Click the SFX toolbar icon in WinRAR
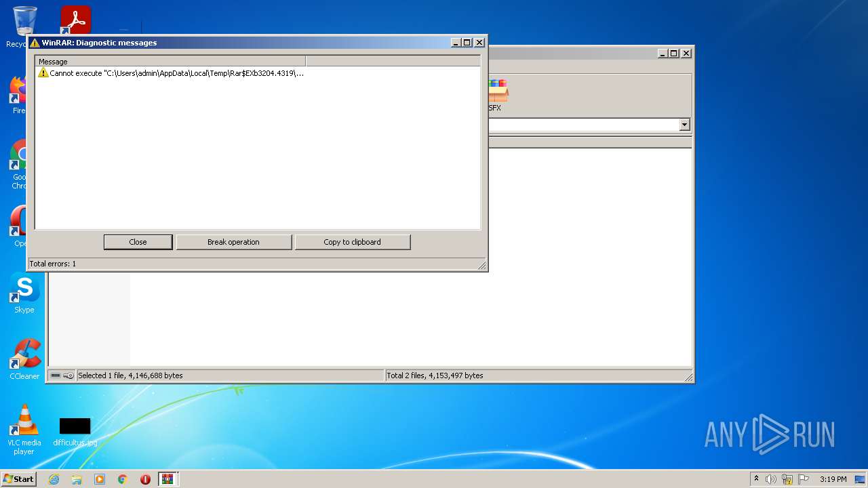The height and width of the screenshot is (488, 868). (497, 96)
